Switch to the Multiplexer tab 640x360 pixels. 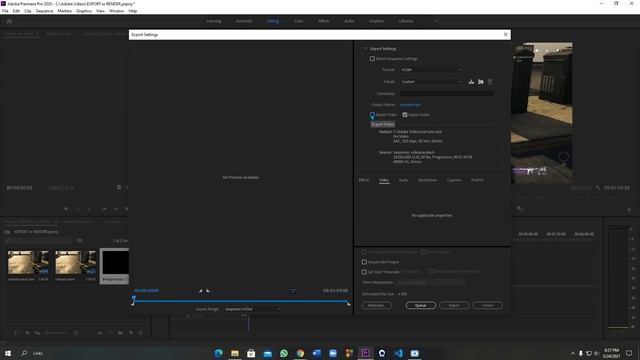point(427,180)
